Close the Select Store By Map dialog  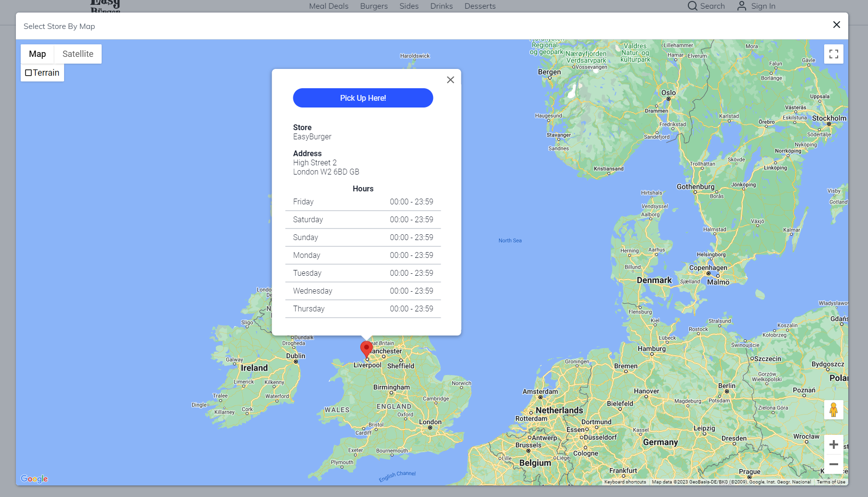pyautogui.click(x=836, y=25)
